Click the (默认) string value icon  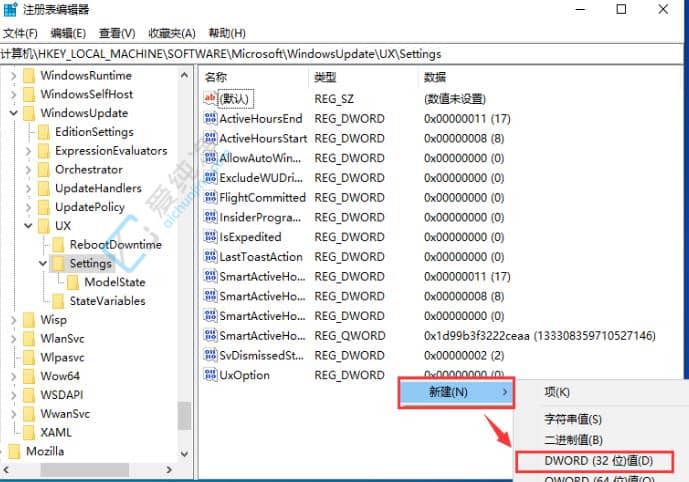[x=210, y=98]
